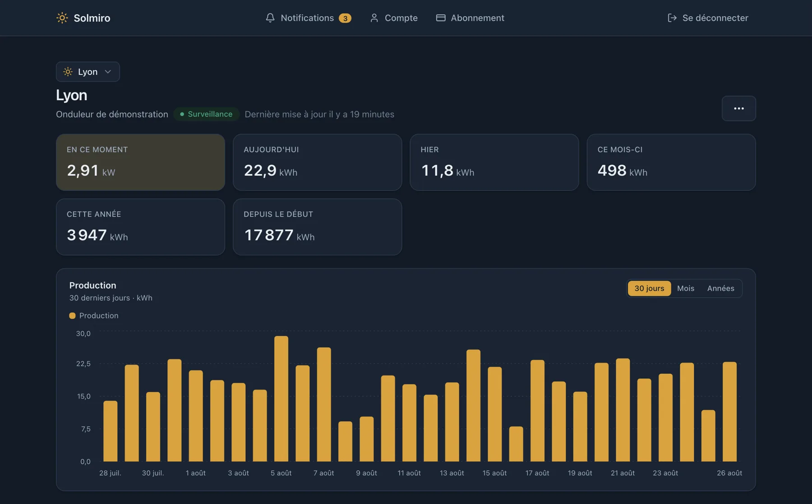Viewport: 812px width, 504px height.
Task: Select the Depuis le début 17 877 kWh card
Action: 317,227
